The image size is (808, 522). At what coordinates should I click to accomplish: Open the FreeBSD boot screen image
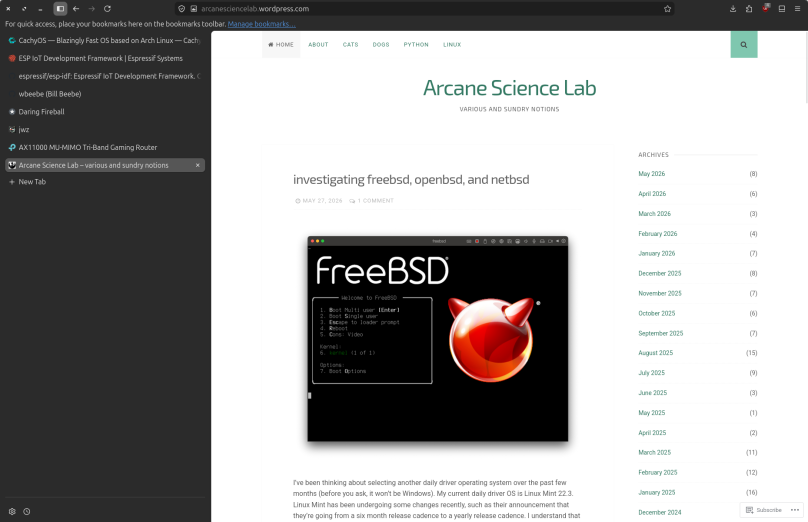pos(437,339)
